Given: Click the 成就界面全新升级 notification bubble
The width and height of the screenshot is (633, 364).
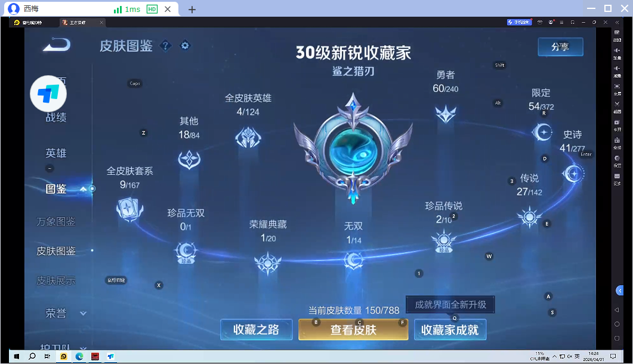Looking at the screenshot, I should (x=450, y=304).
